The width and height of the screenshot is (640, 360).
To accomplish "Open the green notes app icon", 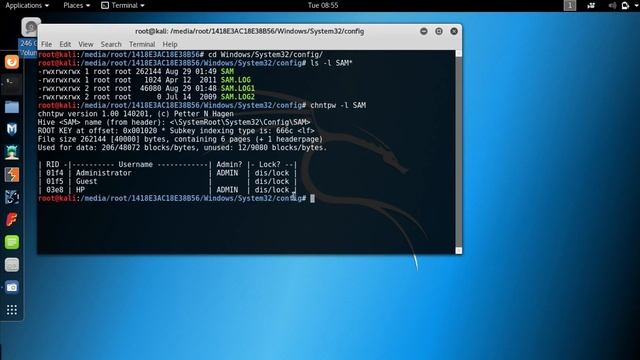I will pyautogui.click(x=12, y=242).
